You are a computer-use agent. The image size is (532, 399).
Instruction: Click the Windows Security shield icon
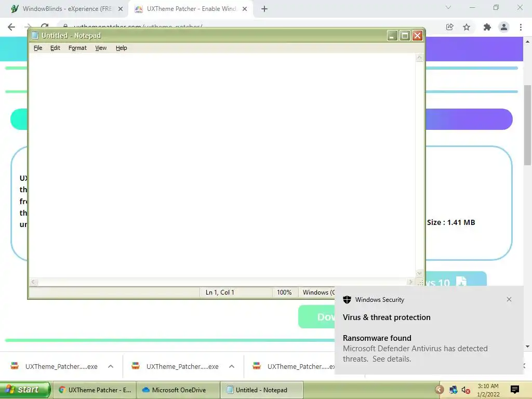[x=347, y=300]
